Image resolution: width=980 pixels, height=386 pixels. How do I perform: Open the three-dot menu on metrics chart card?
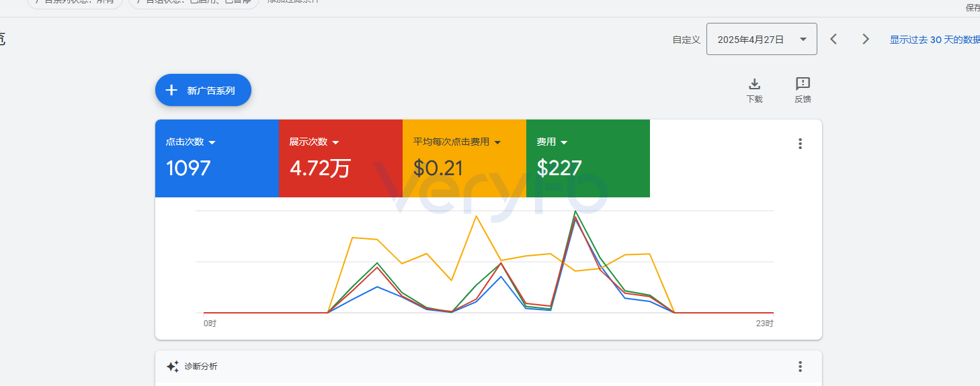coord(800,144)
